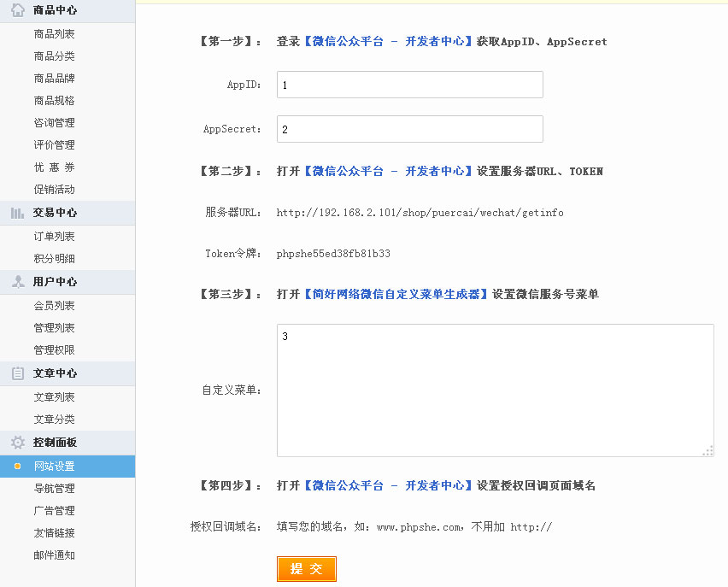Click the orange bullet beside 网站设置
This screenshot has width=728, height=587.
(17, 467)
